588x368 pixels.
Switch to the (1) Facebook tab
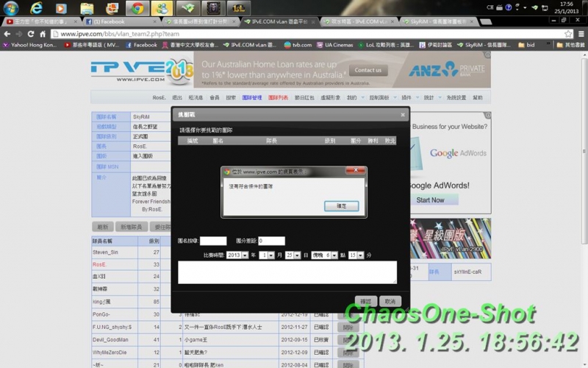point(121,22)
